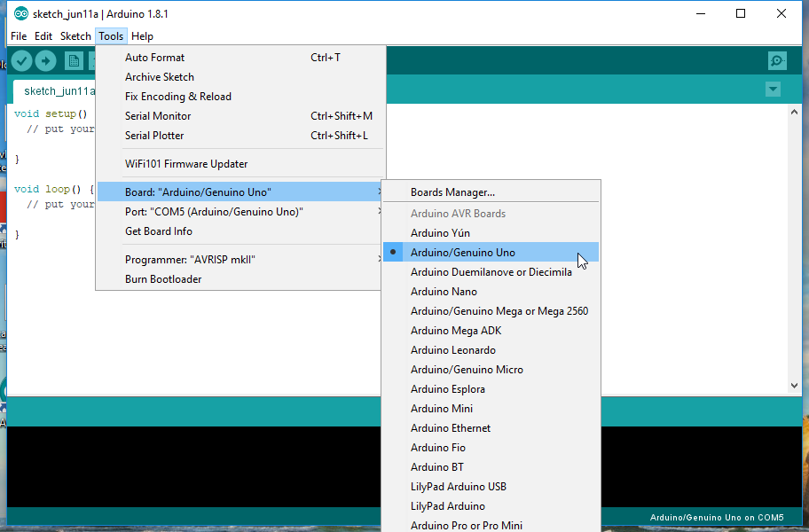Select the Arduino Yún board
This screenshot has width=809, height=532.
491,233
